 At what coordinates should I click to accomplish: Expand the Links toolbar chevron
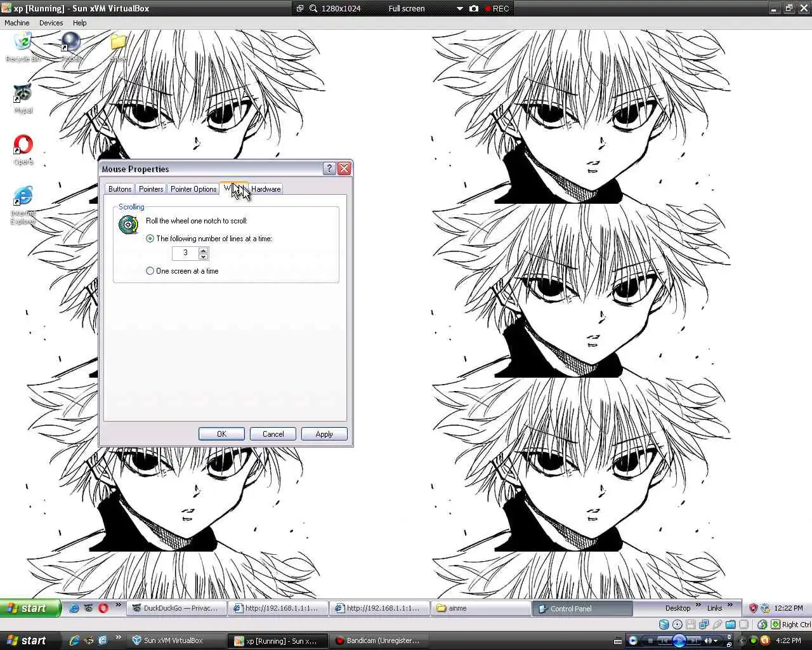pos(730,606)
